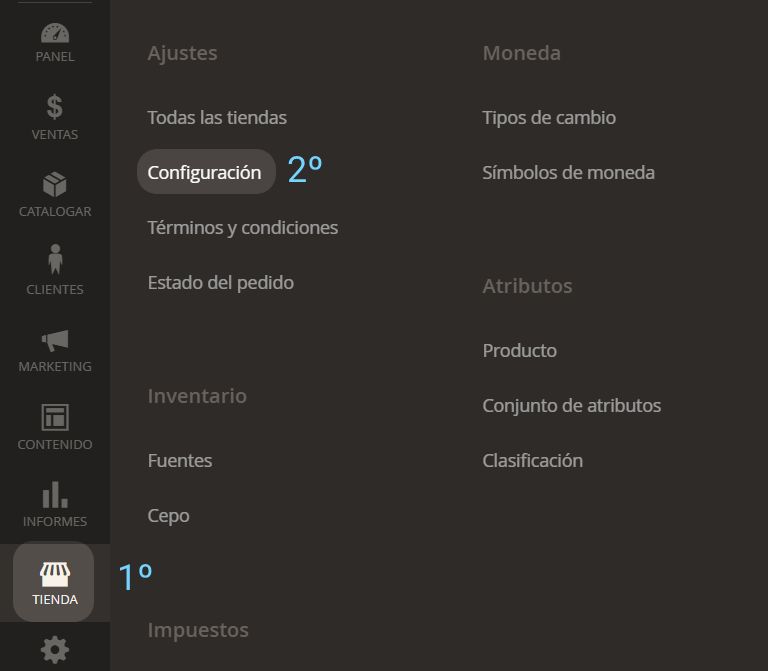
Task: Open the system gear icon in sidebar
Action: [55, 650]
